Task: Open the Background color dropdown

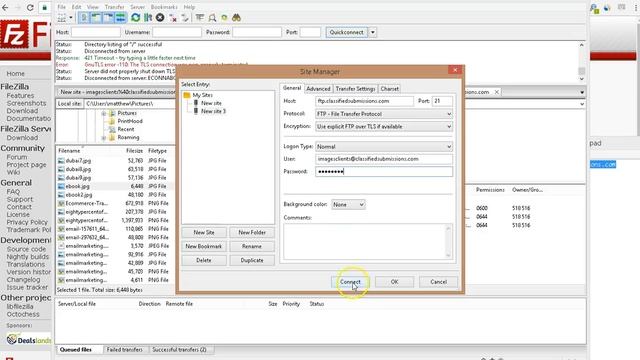Action: (348, 204)
